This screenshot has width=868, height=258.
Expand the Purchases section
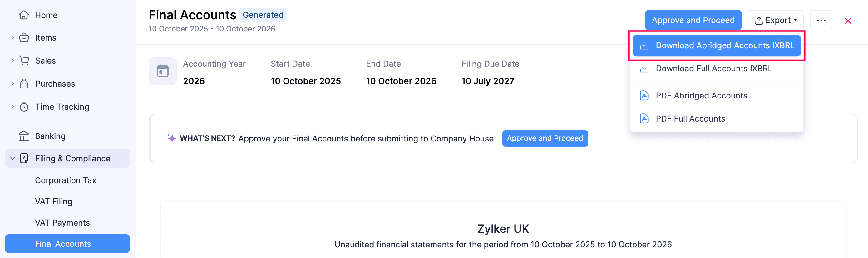12,84
